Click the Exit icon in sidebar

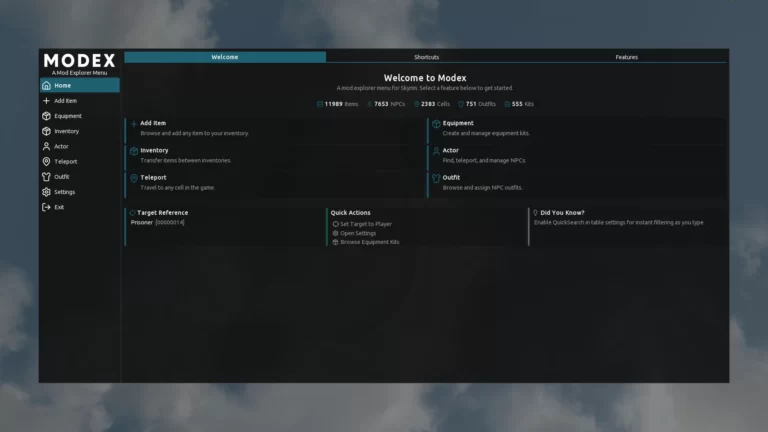tap(46, 207)
